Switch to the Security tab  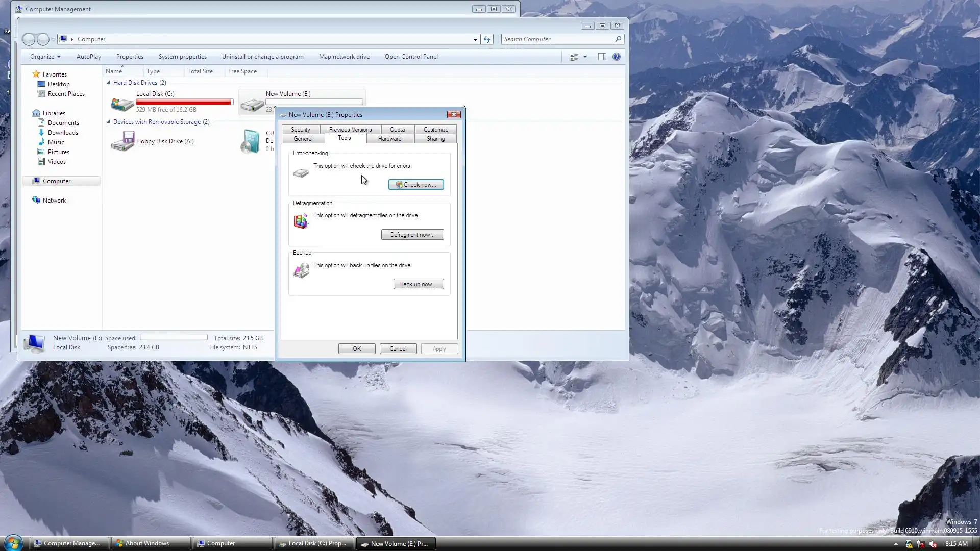tap(300, 130)
